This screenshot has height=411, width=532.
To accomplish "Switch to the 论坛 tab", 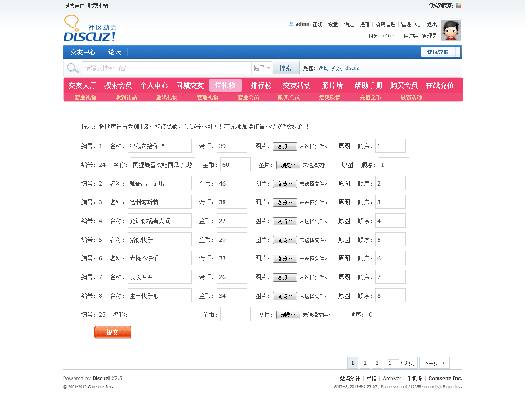I will 114,52.
